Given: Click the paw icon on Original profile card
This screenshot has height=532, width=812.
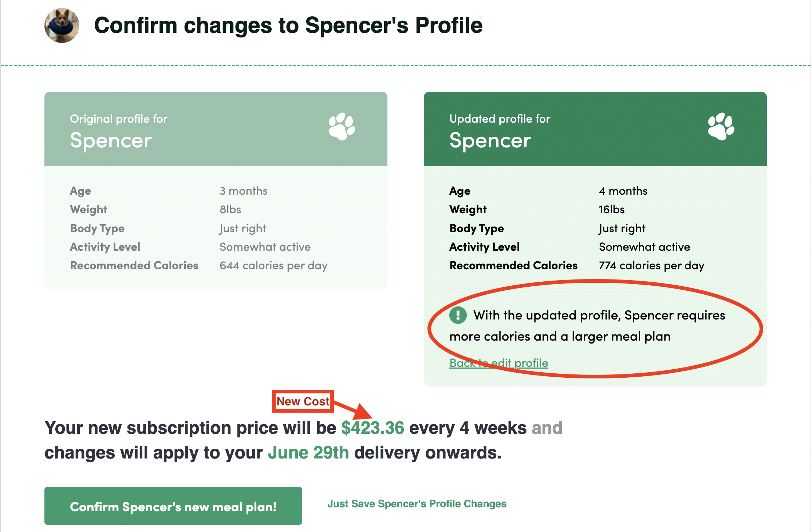Looking at the screenshot, I should point(342,126).
